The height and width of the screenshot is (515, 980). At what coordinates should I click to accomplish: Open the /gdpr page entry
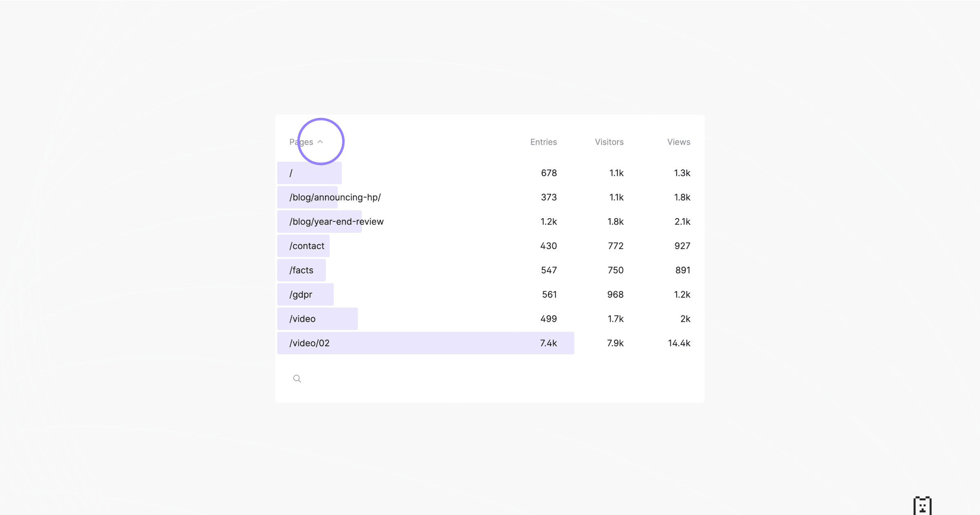pyautogui.click(x=301, y=294)
